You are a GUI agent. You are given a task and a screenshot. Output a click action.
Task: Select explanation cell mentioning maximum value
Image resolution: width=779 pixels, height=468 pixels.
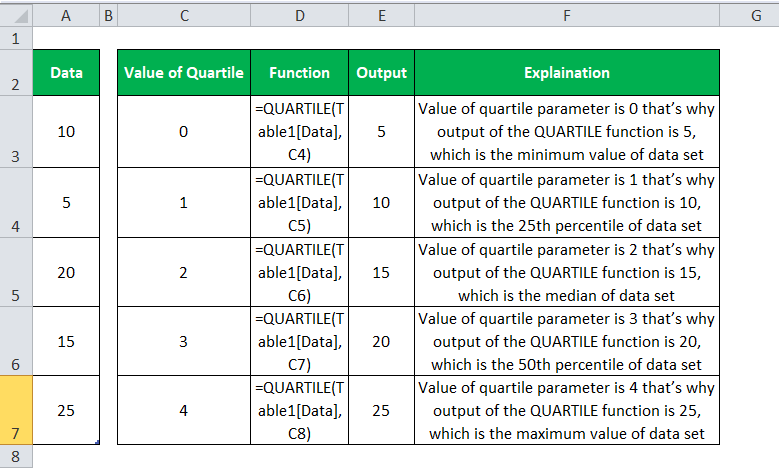click(x=567, y=410)
